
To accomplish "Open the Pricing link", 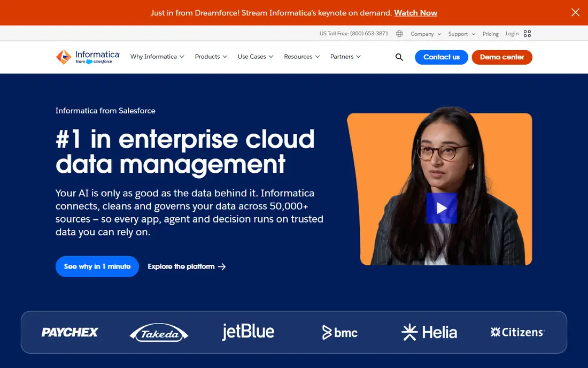I will coord(490,34).
